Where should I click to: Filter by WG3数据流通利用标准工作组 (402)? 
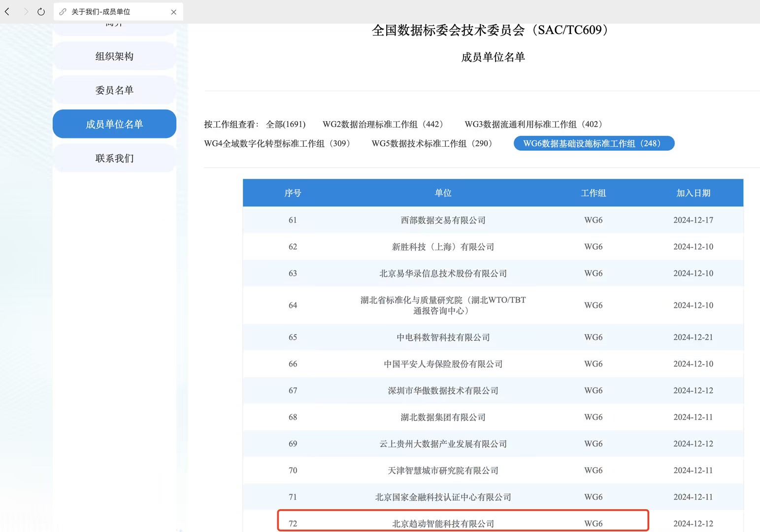pyautogui.click(x=535, y=124)
